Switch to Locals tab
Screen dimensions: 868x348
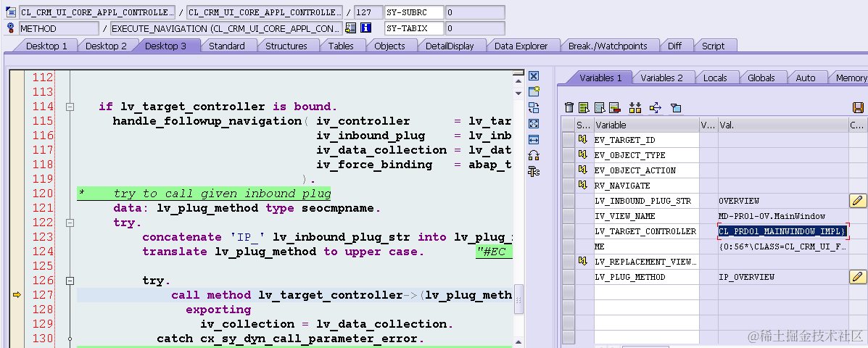[x=715, y=78]
